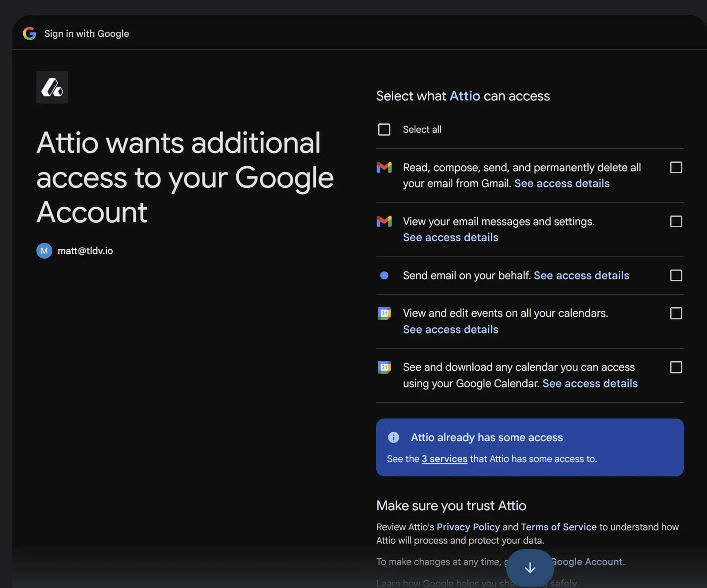Open the 3 services link
The image size is (707, 588).
point(444,459)
